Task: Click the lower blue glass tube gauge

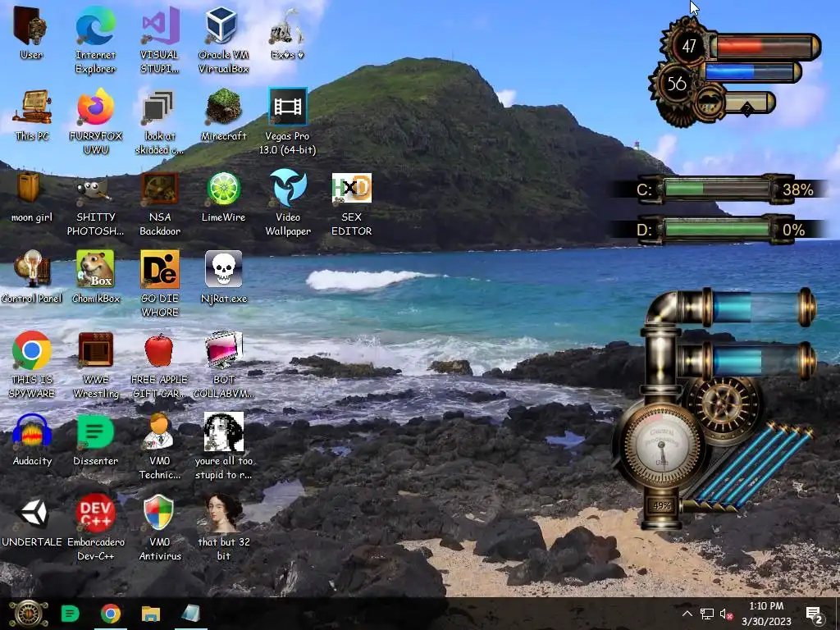Action: (x=760, y=361)
